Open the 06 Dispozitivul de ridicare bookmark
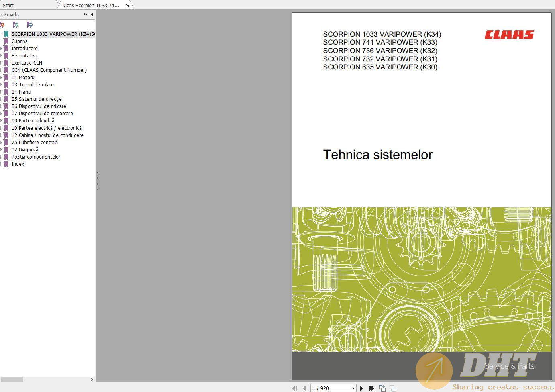Viewport: 555px width, 392px height. tap(39, 106)
